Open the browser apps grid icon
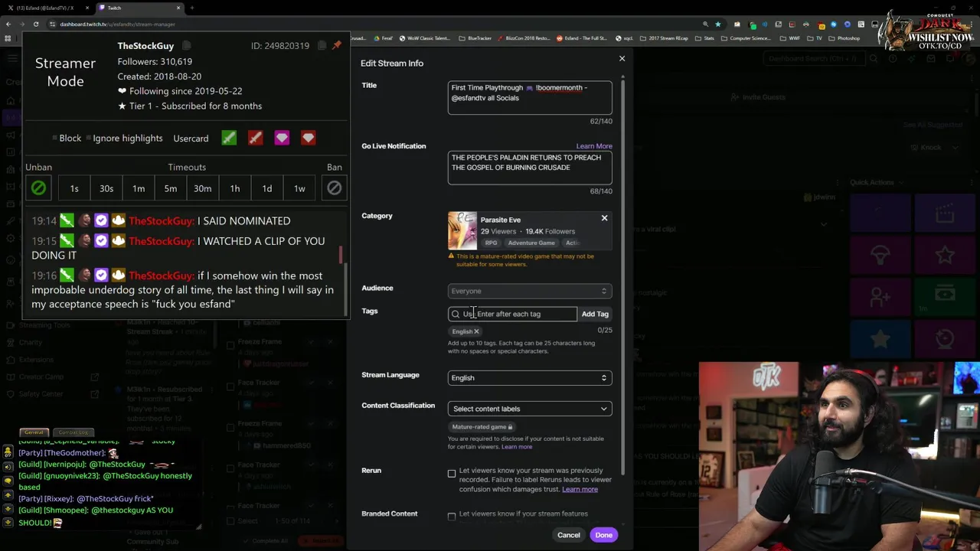Image resolution: width=980 pixels, height=551 pixels. coord(8,37)
